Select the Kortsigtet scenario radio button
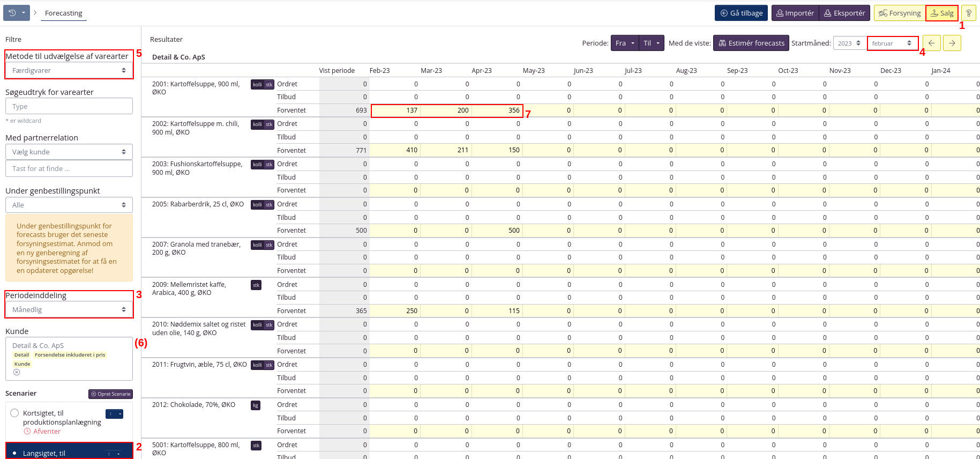Screen dimensions: 980x459 coord(14,413)
